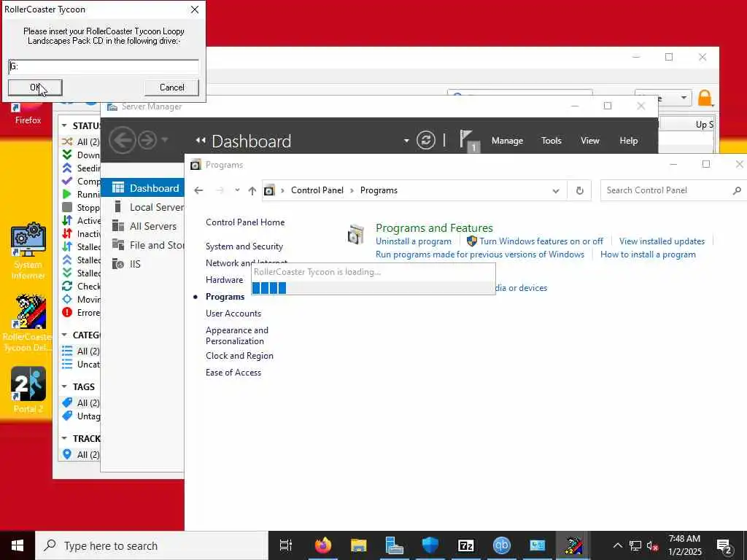Viewport: 747px width, 560px height.
Task: Open Clock and Region category
Action: [239, 356]
